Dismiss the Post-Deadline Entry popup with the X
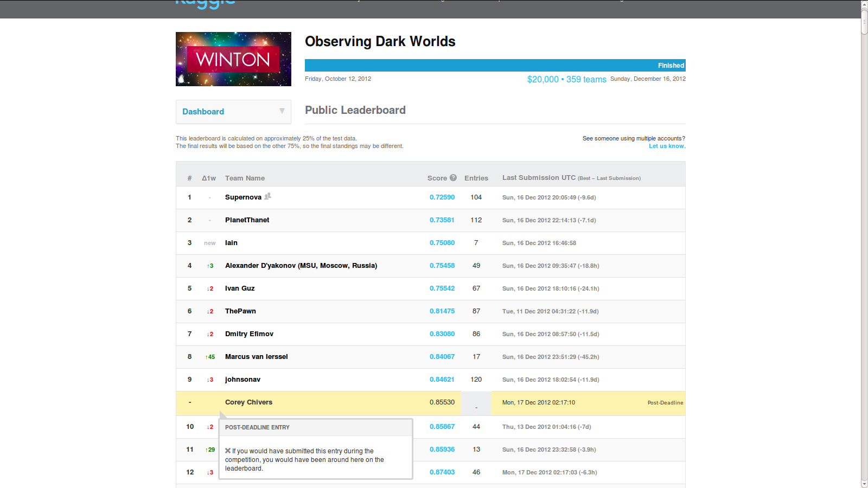Viewport: 868px width, 488px height. point(228,451)
